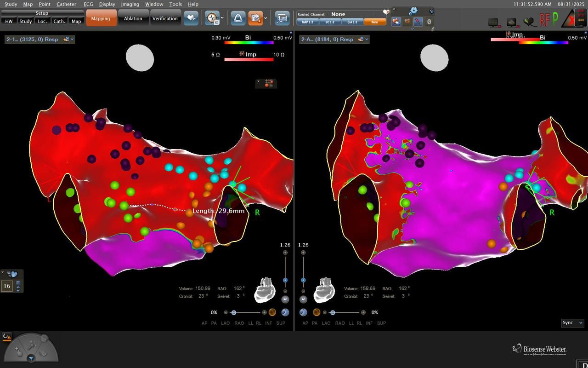Screen dimensions: 588x368
Task: Toggle the MAP 1-2 routed channel
Action: [x=308, y=22]
